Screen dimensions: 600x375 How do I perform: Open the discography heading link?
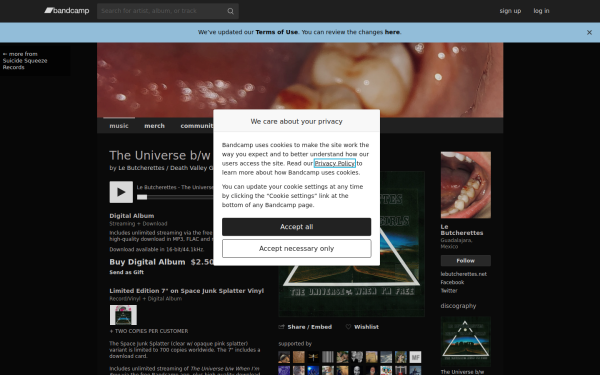click(458, 306)
